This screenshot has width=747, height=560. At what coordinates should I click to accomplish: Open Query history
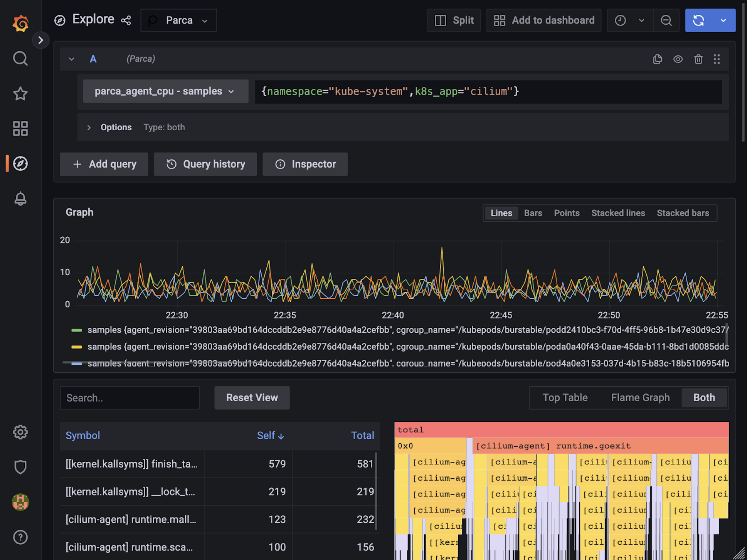205,164
